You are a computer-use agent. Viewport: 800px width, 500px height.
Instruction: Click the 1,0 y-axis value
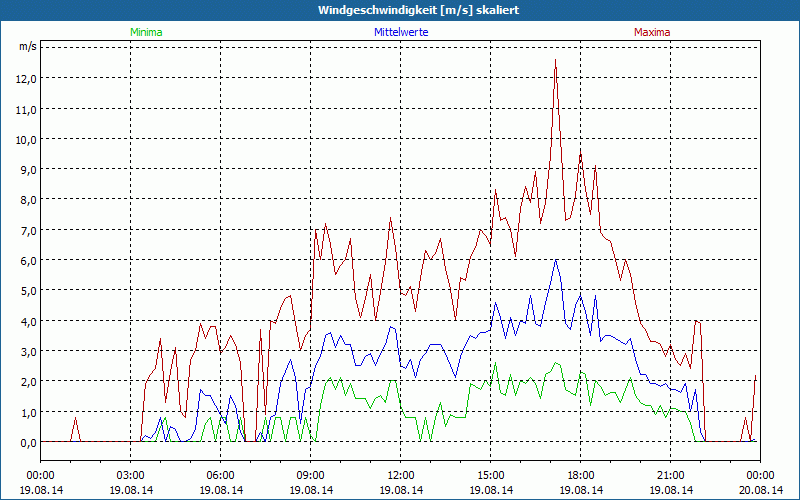(x=29, y=412)
